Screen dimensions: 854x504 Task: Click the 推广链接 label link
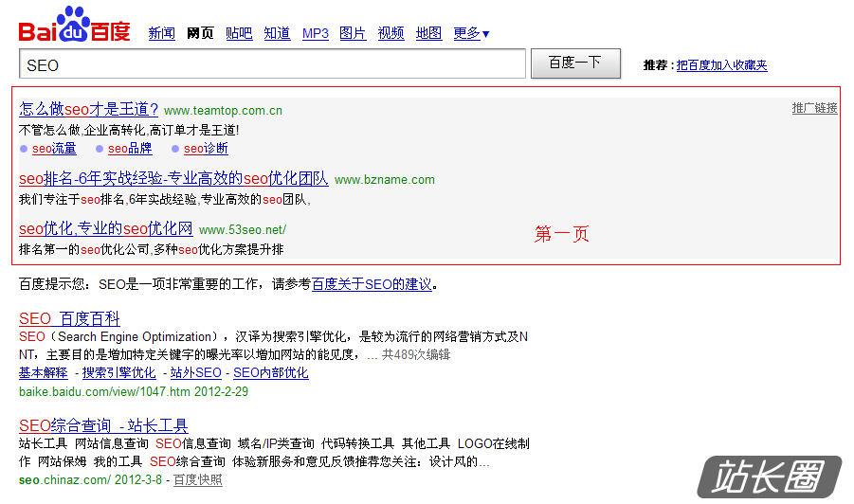point(814,108)
